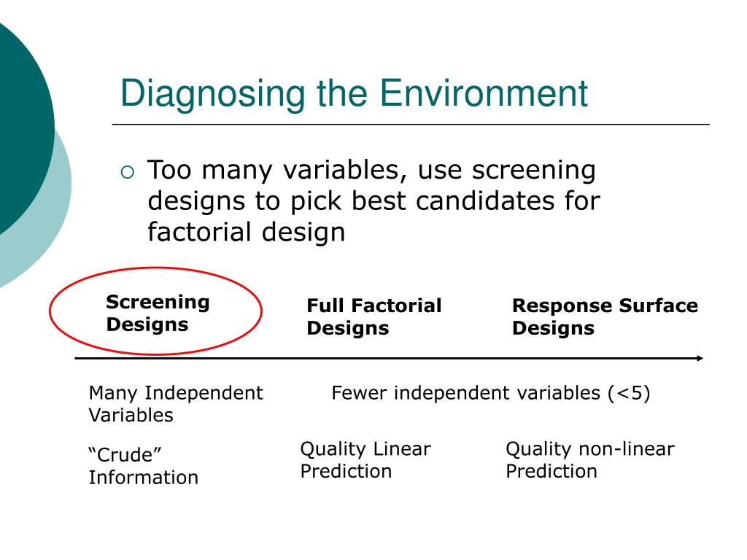Click the 'Quality Linear Prediction' text

[365, 459]
